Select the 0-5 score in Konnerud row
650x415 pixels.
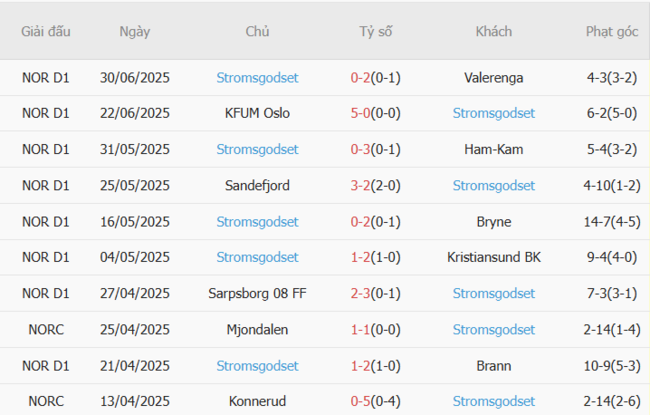tap(360, 401)
